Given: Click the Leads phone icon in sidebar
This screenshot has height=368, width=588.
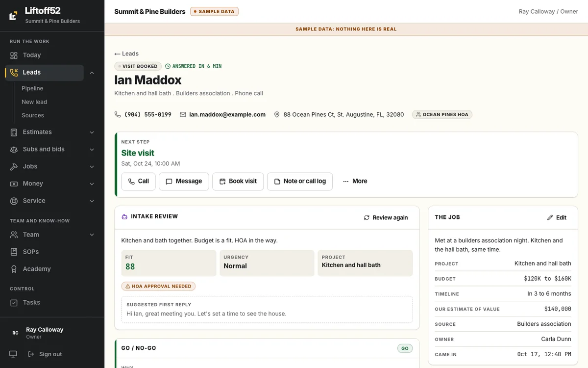Looking at the screenshot, I should coord(14,73).
